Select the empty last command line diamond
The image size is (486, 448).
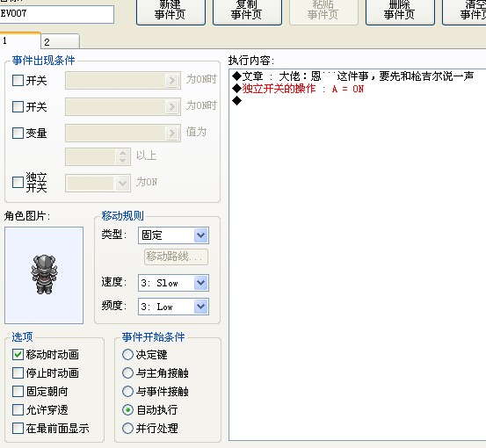tap(236, 101)
